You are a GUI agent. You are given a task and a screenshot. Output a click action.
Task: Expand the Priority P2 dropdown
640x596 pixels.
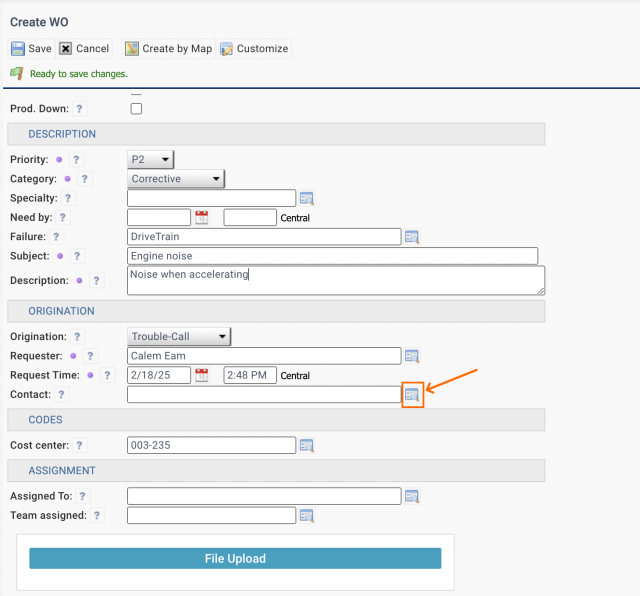151,159
